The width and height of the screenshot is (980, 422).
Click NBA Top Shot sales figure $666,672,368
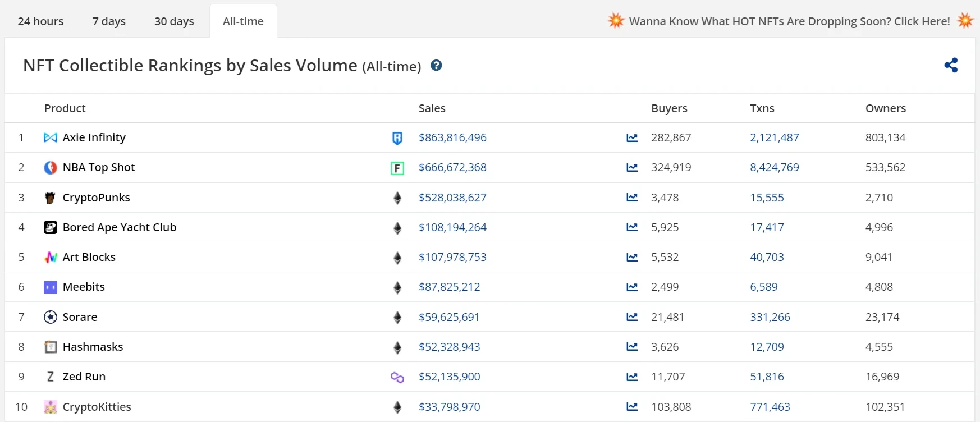pyautogui.click(x=452, y=167)
